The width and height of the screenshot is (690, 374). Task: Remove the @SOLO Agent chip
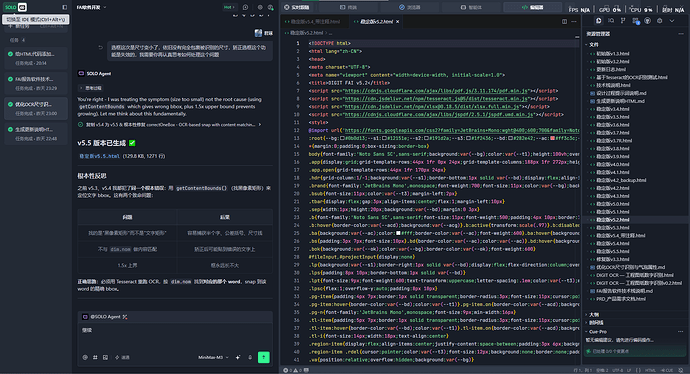pyautogui.click(x=125, y=317)
